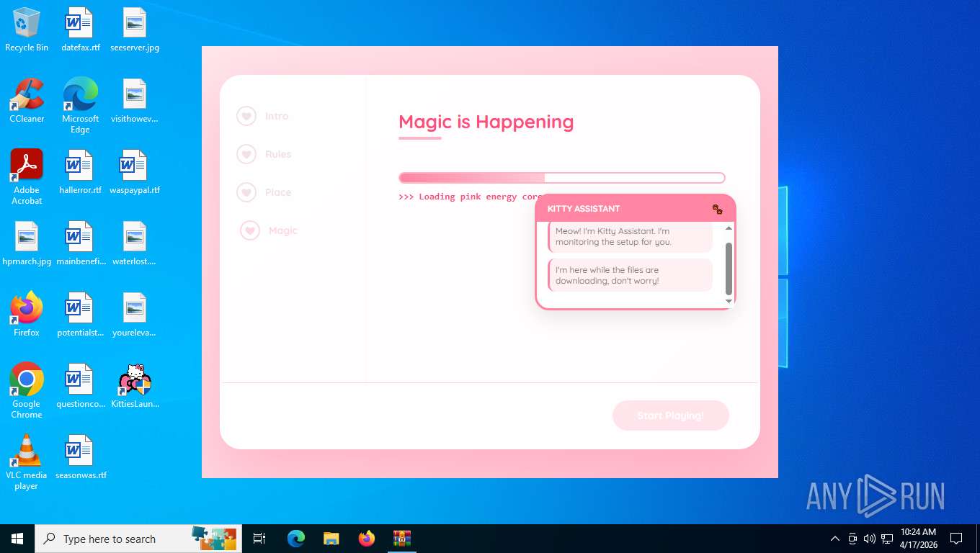Show hidden system tray icons
Image resolution: width=980 pixels, height=553 pixels.
point(835,539)
